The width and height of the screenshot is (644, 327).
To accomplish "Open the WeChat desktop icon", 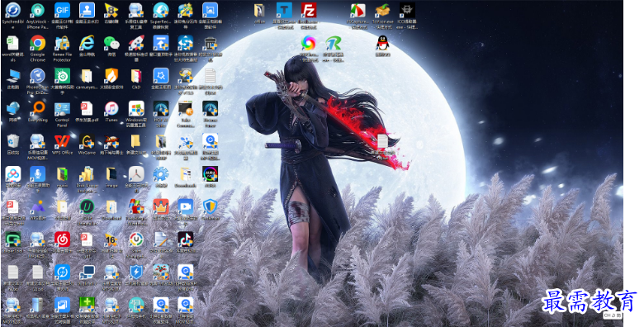I will (111, 43).
